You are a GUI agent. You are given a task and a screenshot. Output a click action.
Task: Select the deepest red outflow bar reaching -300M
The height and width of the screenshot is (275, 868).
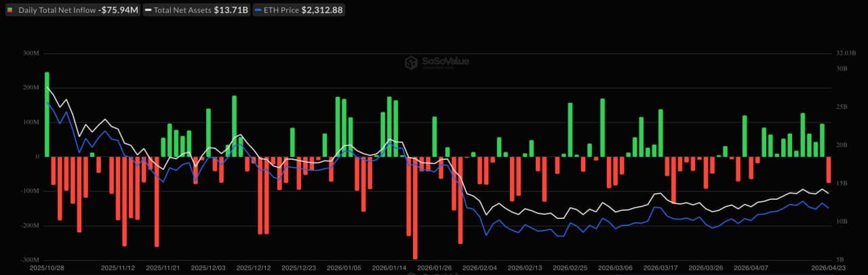(x=415, y=207)
